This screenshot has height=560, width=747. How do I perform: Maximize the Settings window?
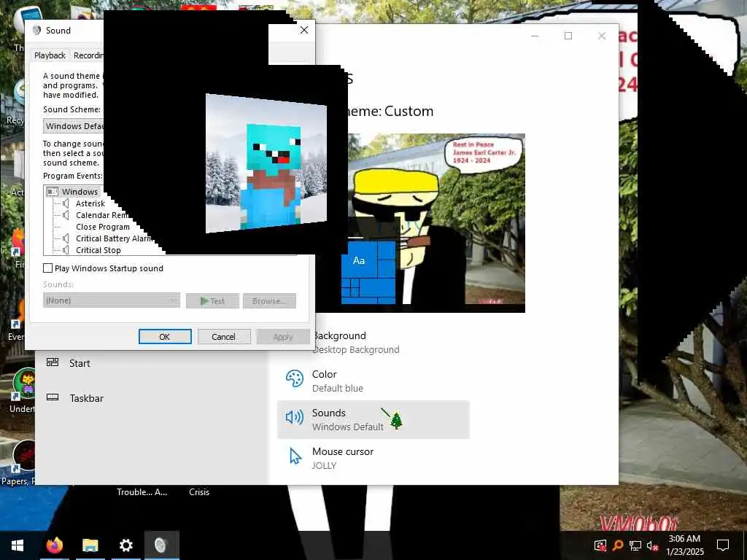[x=568, y=36]
